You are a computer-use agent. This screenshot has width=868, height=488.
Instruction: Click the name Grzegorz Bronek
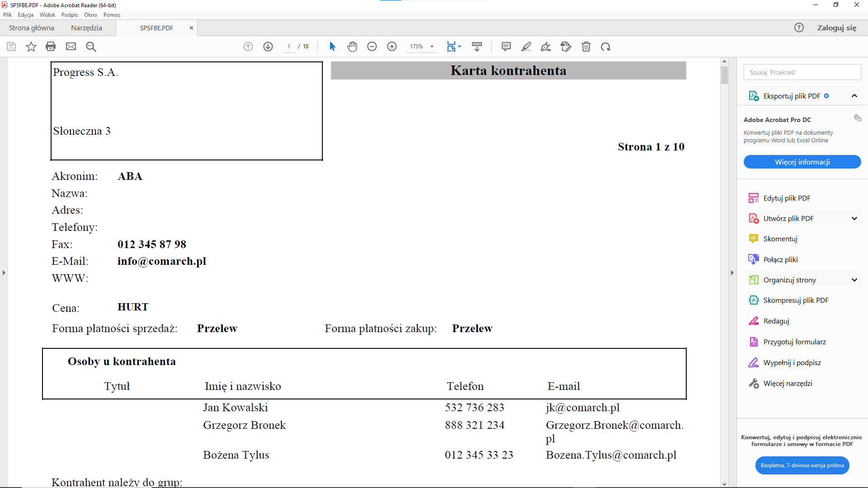[x=245, y=425]
